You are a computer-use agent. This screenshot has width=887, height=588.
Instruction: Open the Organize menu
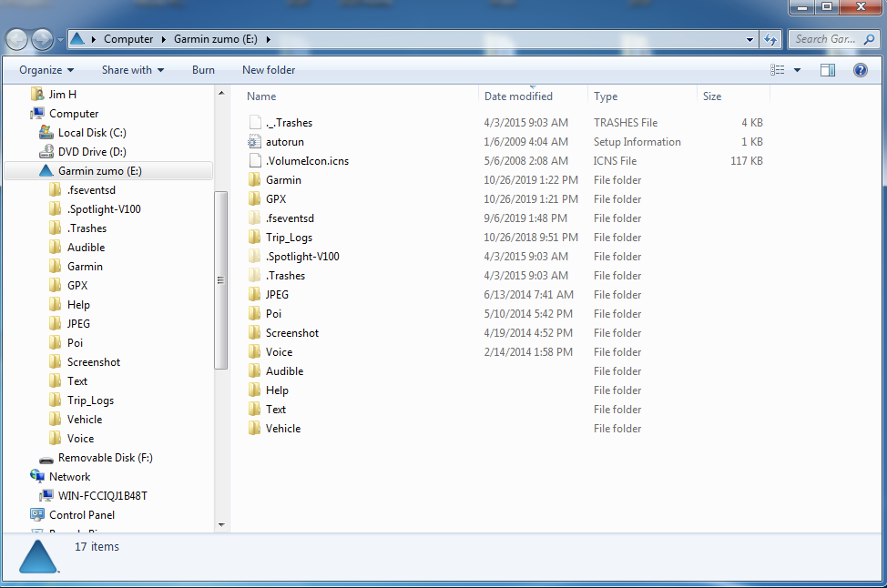click(x=46, y=70)
